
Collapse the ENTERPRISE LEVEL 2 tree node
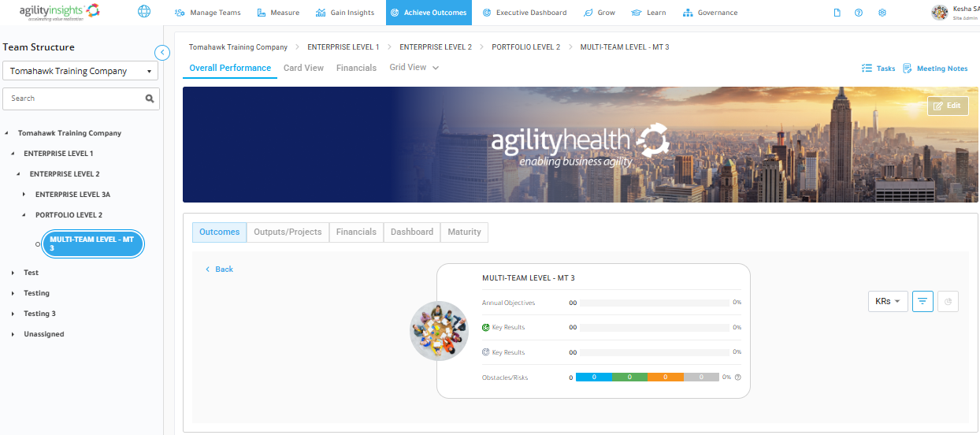tap(18, 174)
